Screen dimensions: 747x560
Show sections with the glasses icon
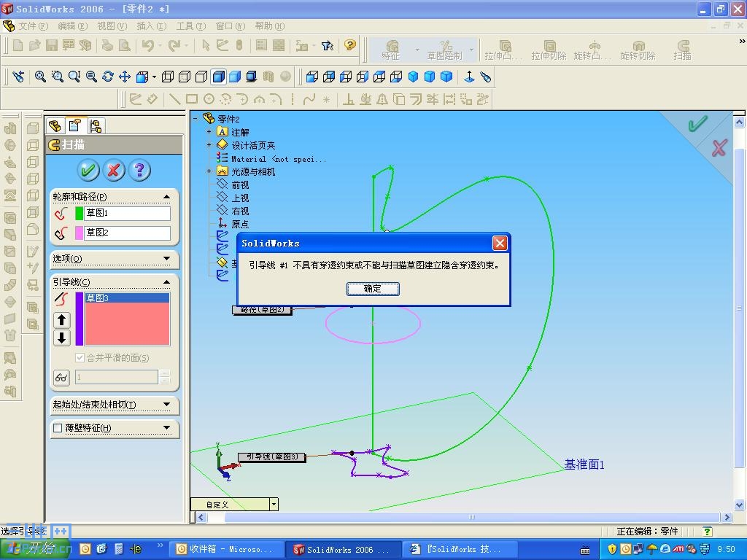61,378
